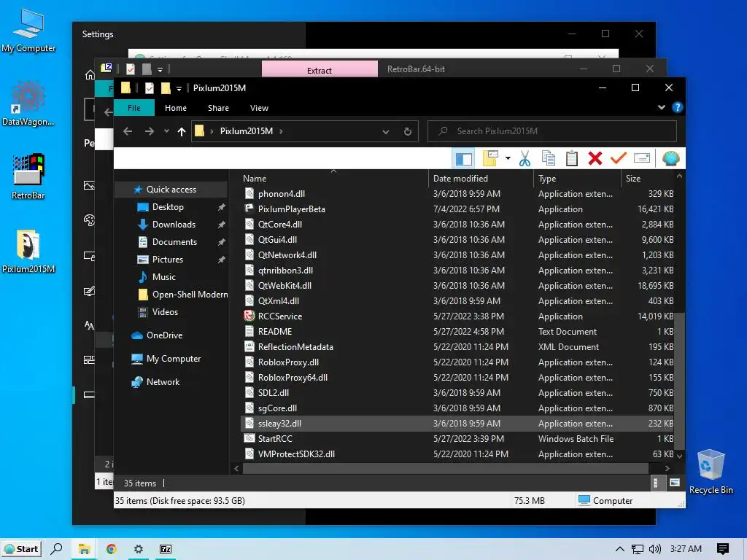Screen dimensions: 747x560
Task: Open Desktop in navigation pane
Action: click(x=168, y=207)
